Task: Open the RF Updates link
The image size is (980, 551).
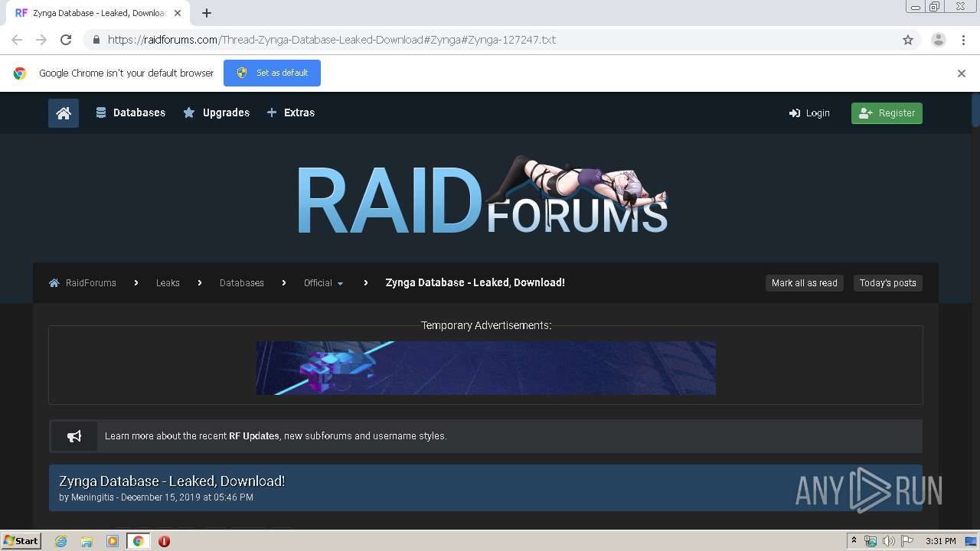Action: pyautogui.click(x=254, y=436)
